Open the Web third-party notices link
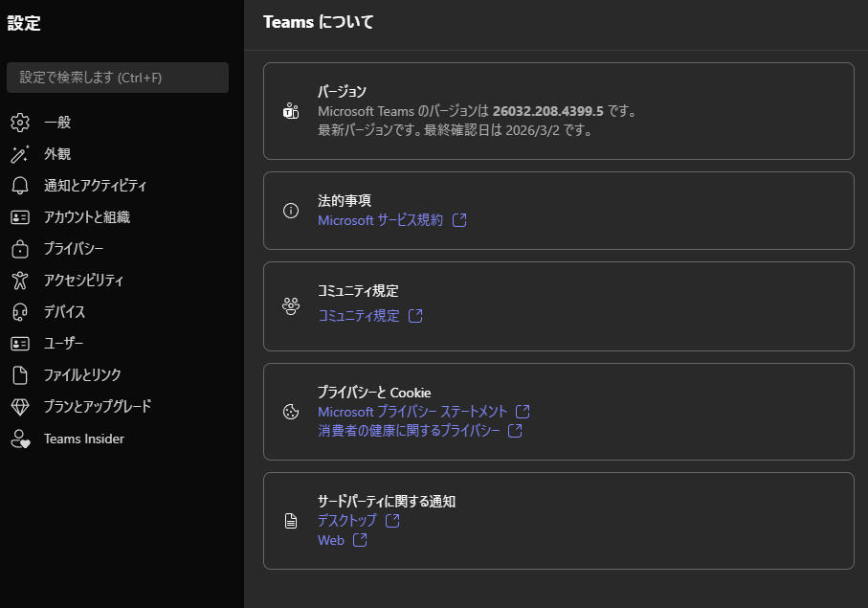The width and height of the screenshot is (868, 608). click(333, 540)
